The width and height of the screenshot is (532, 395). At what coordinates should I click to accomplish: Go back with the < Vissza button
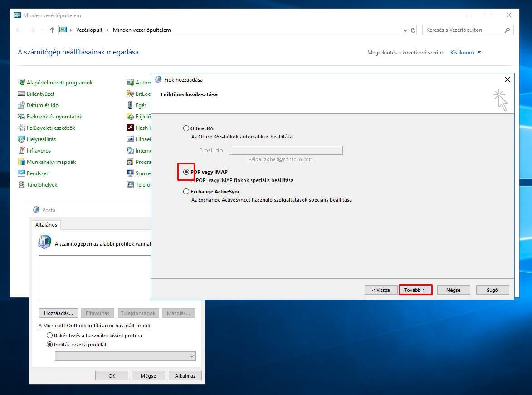[381, 290]
